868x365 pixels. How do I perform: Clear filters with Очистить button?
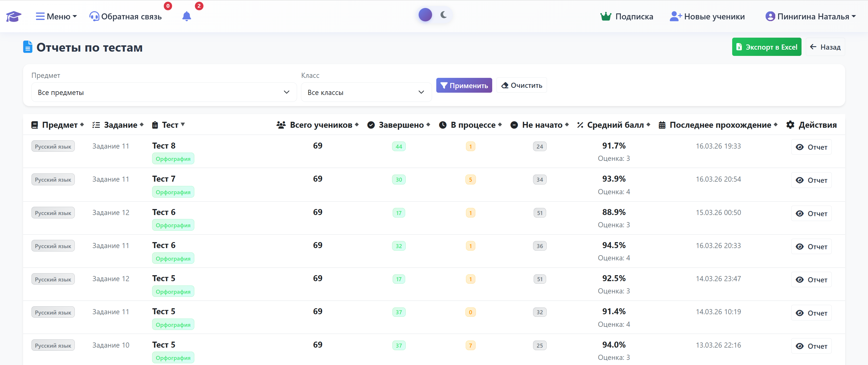[x=521, y=86]
